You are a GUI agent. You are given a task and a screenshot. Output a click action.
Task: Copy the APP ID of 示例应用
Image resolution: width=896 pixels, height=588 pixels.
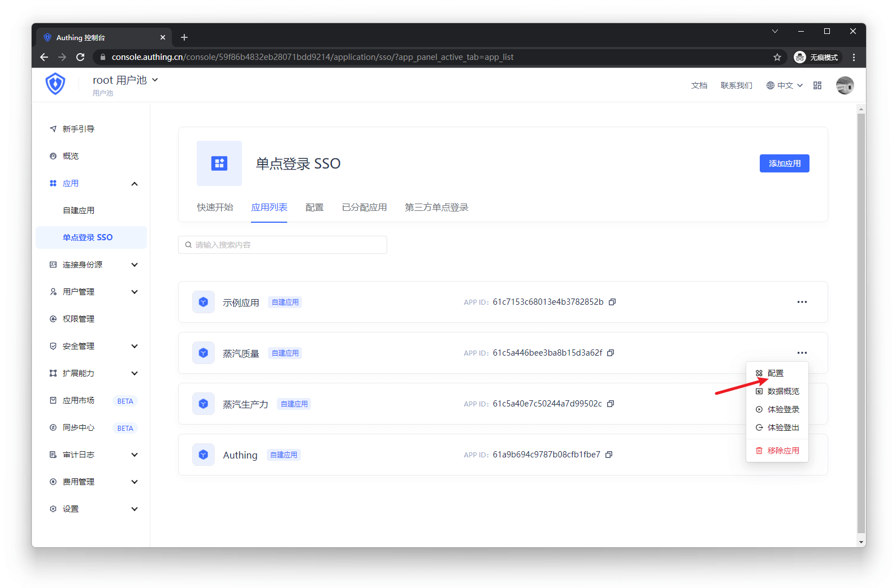(x=612, y=302)
